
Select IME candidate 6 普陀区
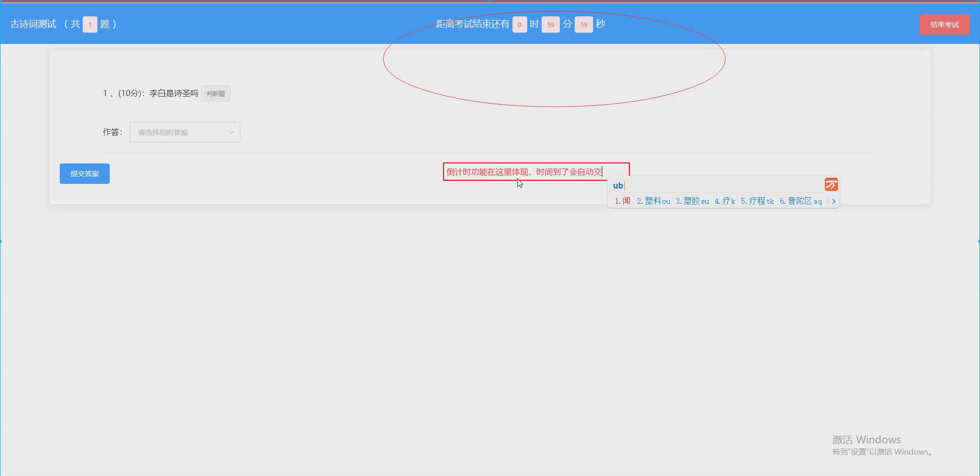(801, 201)
